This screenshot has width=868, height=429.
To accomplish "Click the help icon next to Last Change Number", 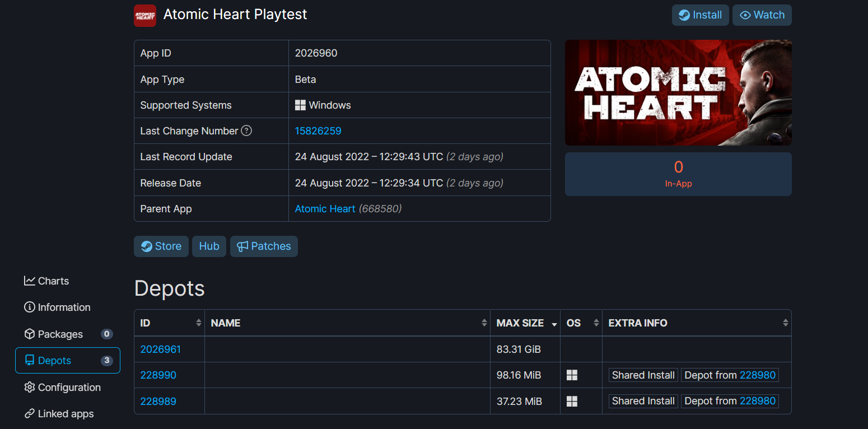I will [246, 130].
